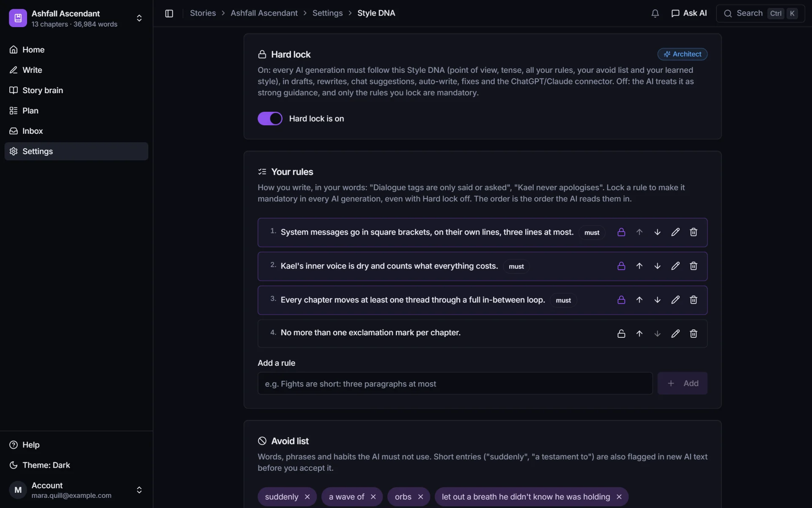Open the Search box
812x508 pixels.
click(760, 14)
